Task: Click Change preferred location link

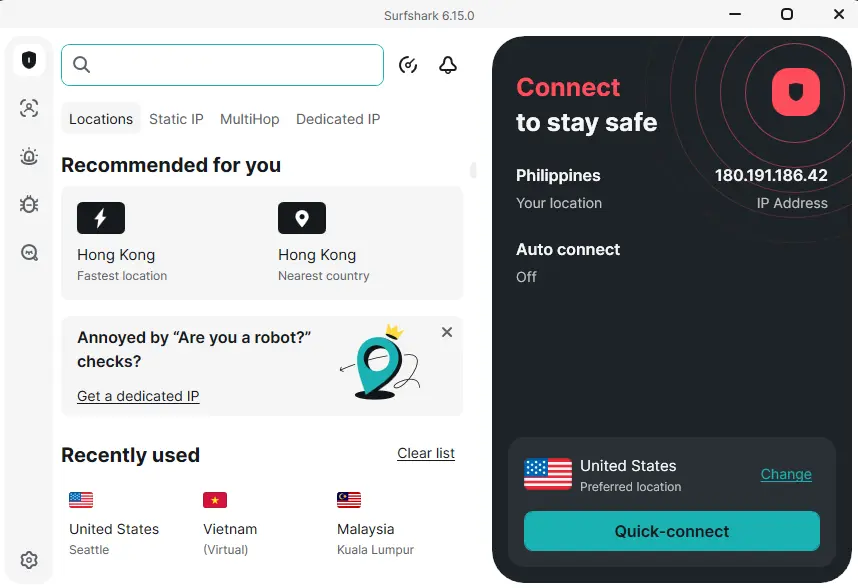Action: coord(786,474)
